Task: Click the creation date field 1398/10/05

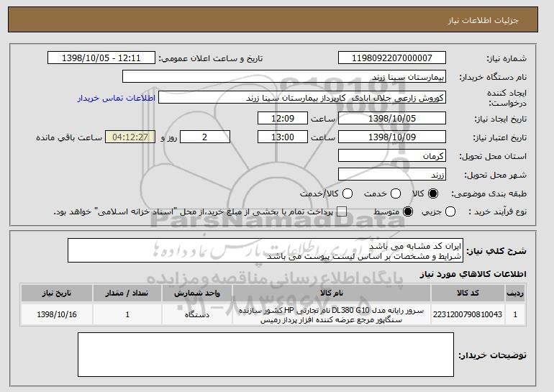Action: tap(392, 118)
